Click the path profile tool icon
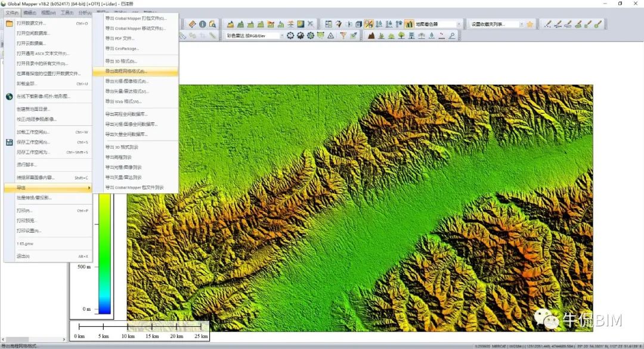The image size is (644, 349). tap(339, 24)
